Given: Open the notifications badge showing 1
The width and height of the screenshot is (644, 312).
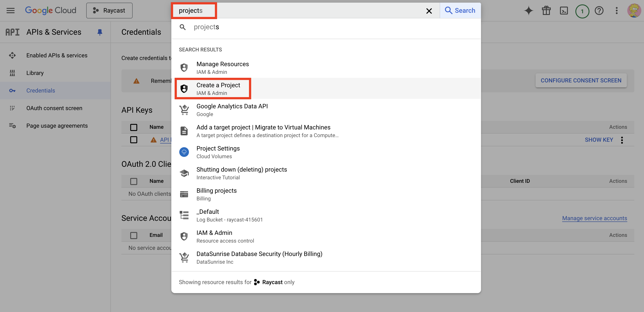Looking at the screenshot, I should (x=582, y=11).
